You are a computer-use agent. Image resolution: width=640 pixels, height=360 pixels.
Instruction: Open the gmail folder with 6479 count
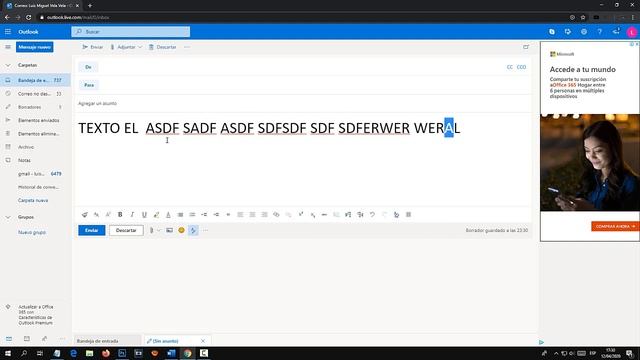[x=35, y=173]
